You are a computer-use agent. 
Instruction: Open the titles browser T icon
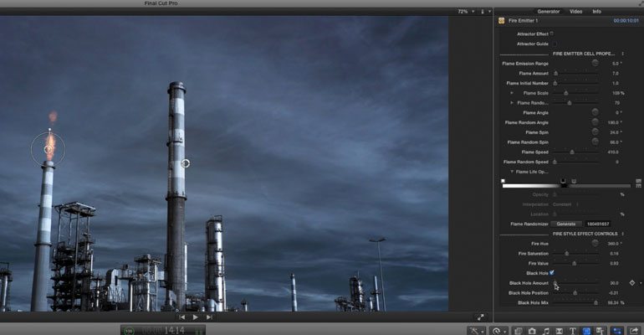(x=573, y=331)
